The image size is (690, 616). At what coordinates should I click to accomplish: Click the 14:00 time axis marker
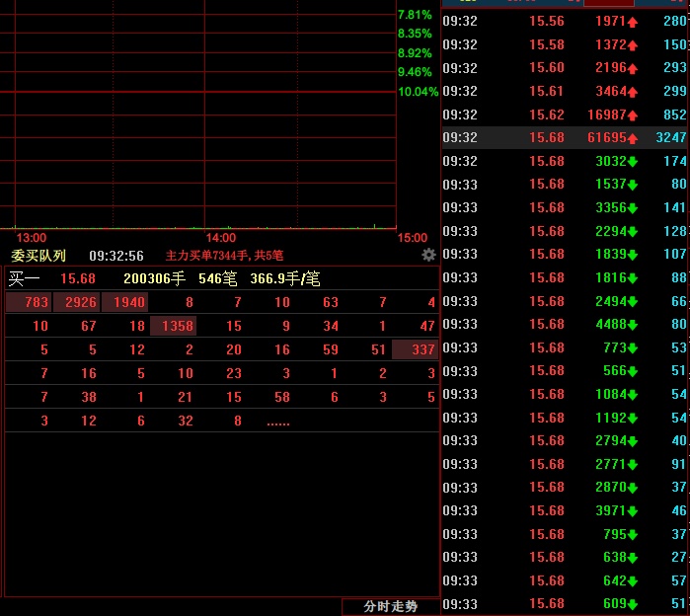click(220, 238)
